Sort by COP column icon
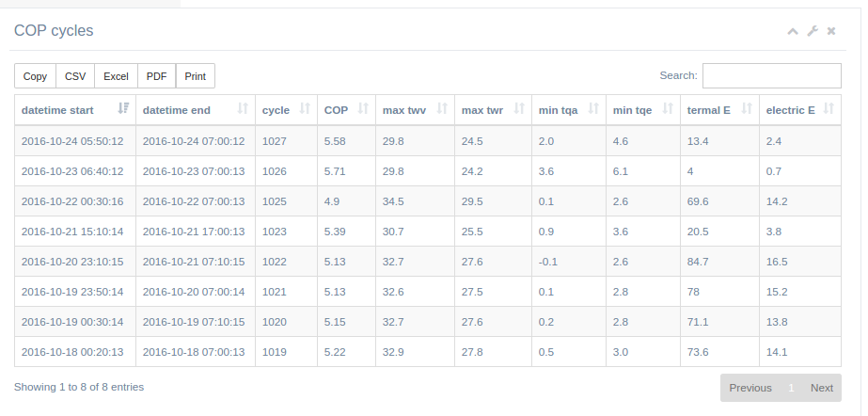This screenshot has width=868, height=416. tap(363, 108)
